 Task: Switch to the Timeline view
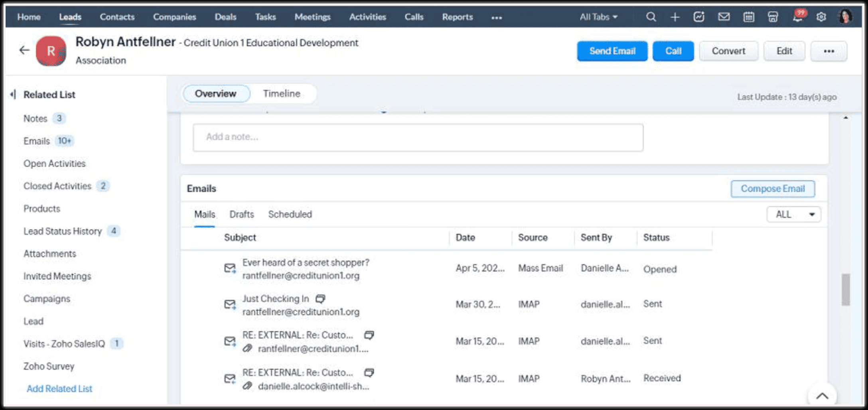pos(282,94)
